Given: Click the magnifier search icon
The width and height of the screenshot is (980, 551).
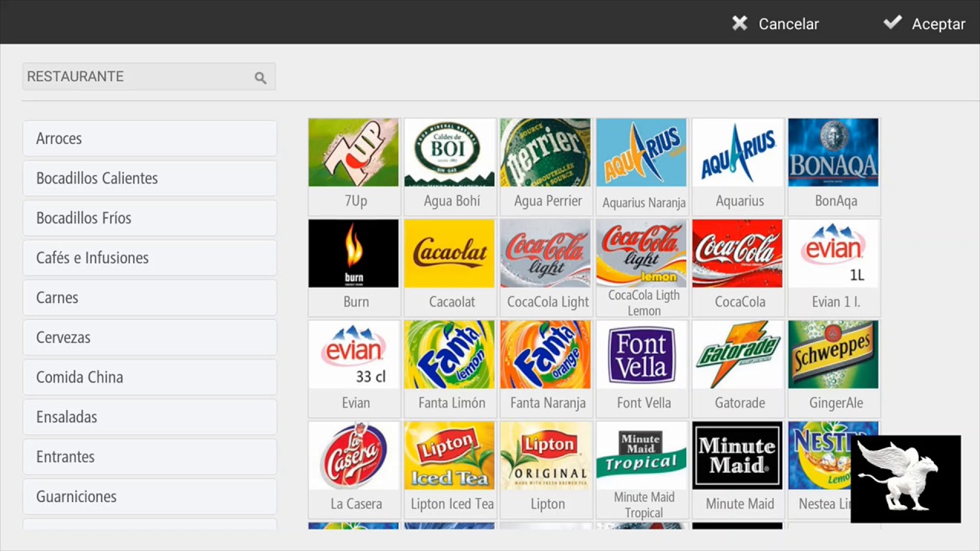Looking at the screenshot, I should click(260, 77).
